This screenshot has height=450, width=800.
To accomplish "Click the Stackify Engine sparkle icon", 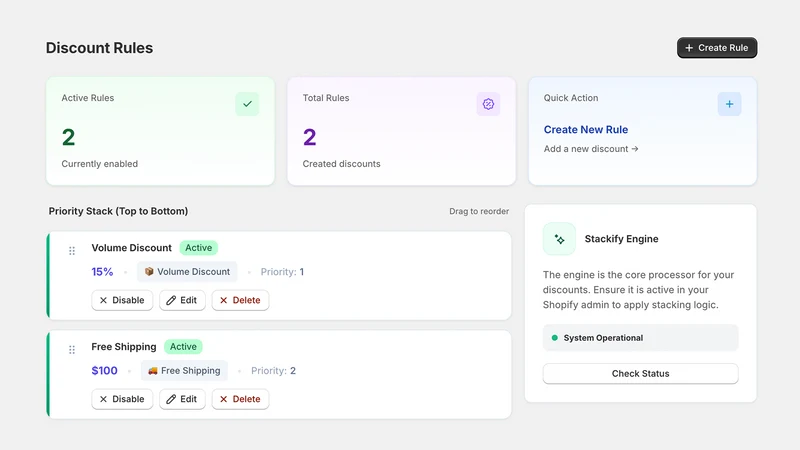I will pos(559,239).
